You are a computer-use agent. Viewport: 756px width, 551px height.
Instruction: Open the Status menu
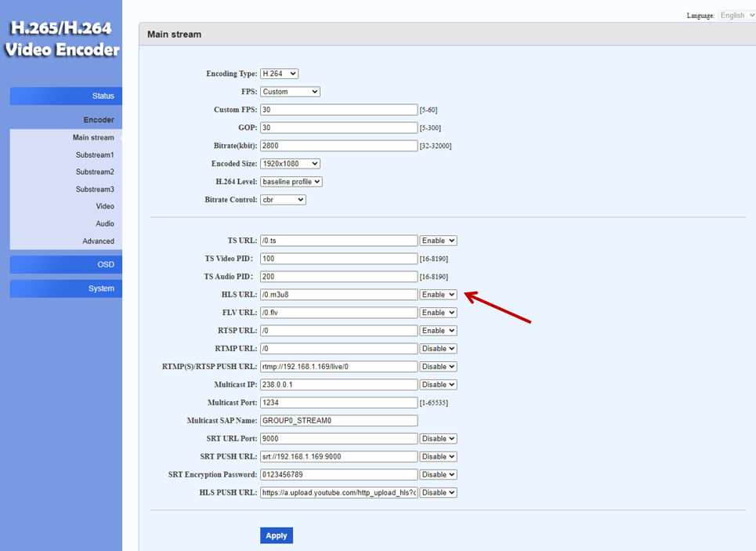click(66, 96)
